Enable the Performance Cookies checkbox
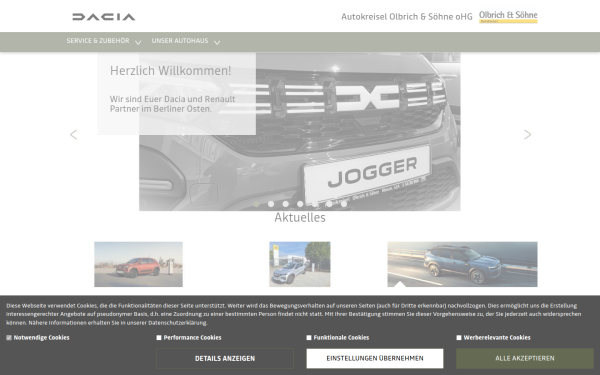This screenshot has height=375, width=600. [x=159, y=338]
